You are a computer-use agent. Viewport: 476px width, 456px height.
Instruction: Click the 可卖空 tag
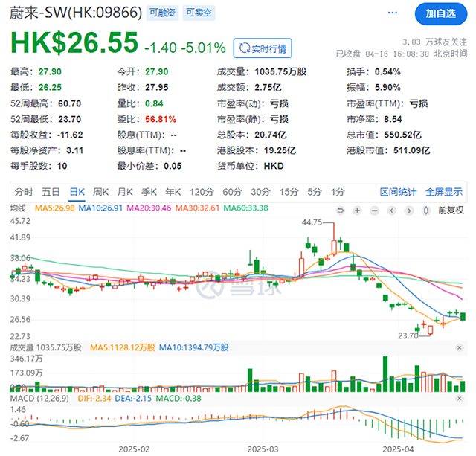(x=199, y=13)
